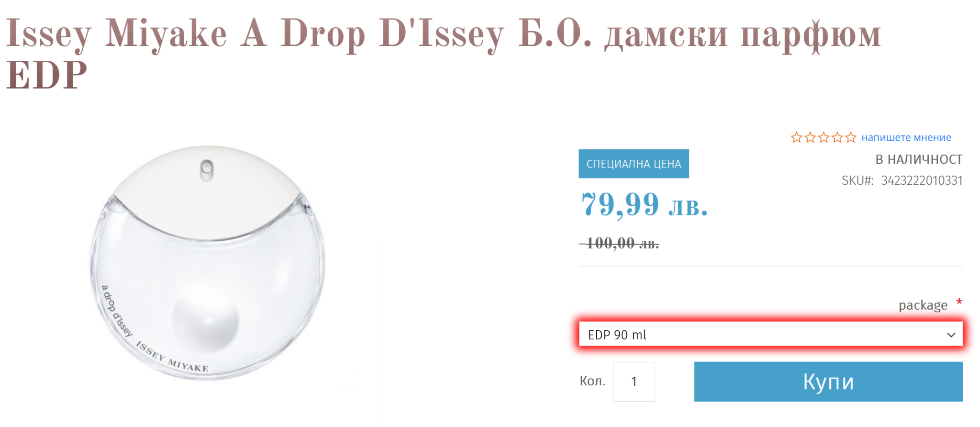Click the В НАЛИЧНОСТ stock status
The width and height of the screenshot is (980, 427).
click(919, 159)
